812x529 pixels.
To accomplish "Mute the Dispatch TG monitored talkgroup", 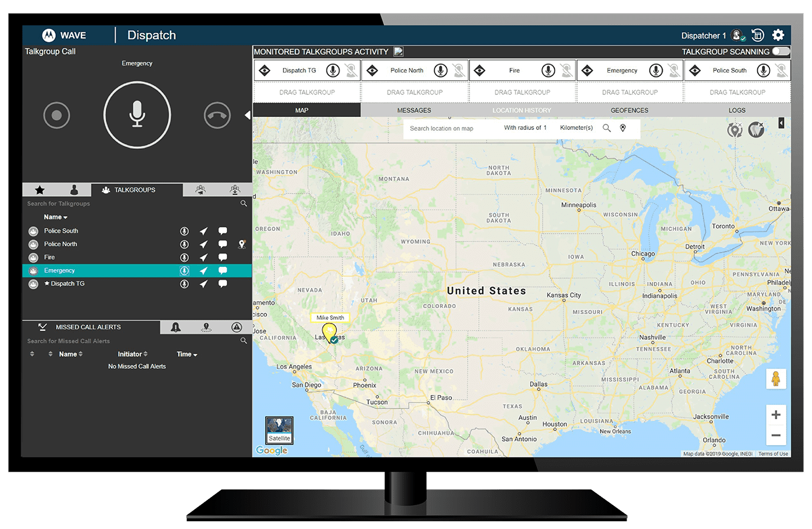I will [351, 71].
